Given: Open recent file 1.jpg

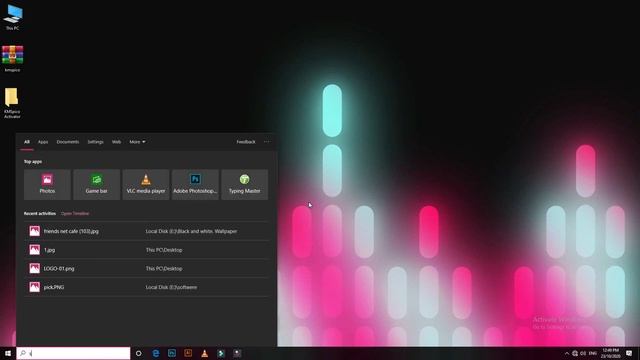Looking at the screenshot, I should point(147,250).
